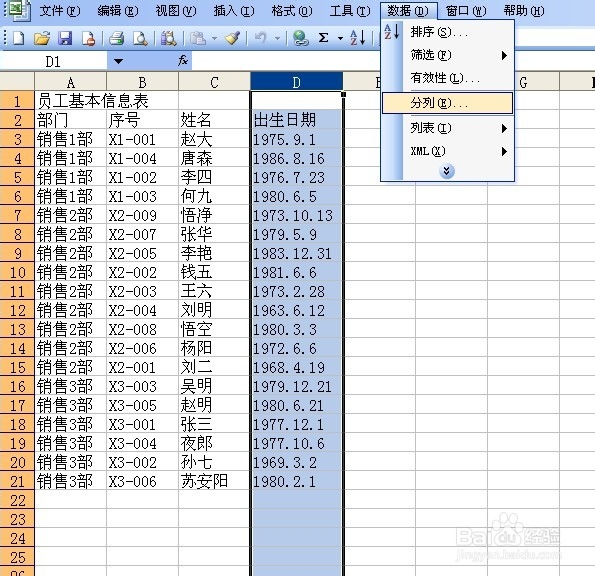
Task: Click the Undo arrow icon
Action: (261, 38)
